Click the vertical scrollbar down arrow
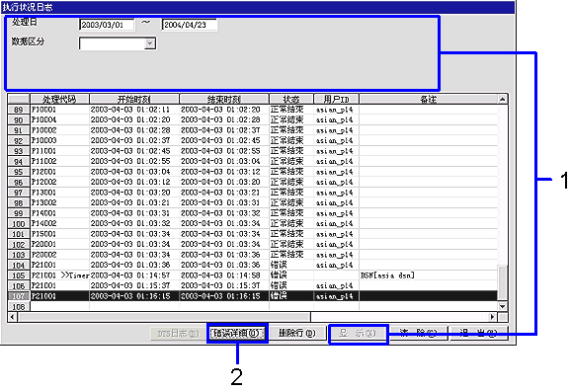This screenshot has width=571, height=392. [x=503, y=306]
